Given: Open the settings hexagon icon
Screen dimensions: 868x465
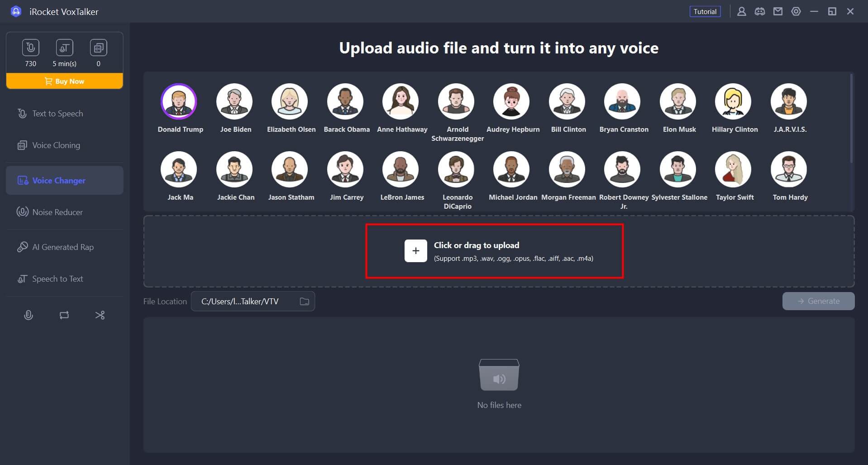Looking at the screenshot, I should 796,11.
